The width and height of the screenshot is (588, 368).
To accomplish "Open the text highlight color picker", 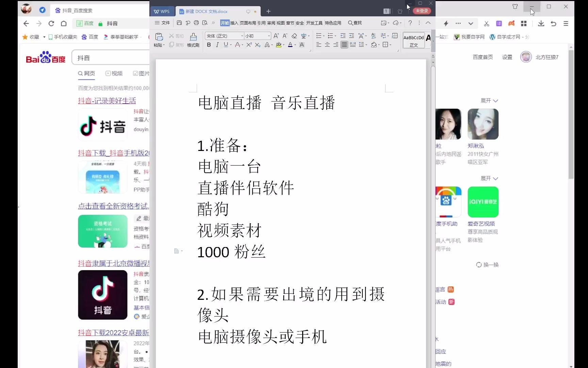I will click(279, 45).
